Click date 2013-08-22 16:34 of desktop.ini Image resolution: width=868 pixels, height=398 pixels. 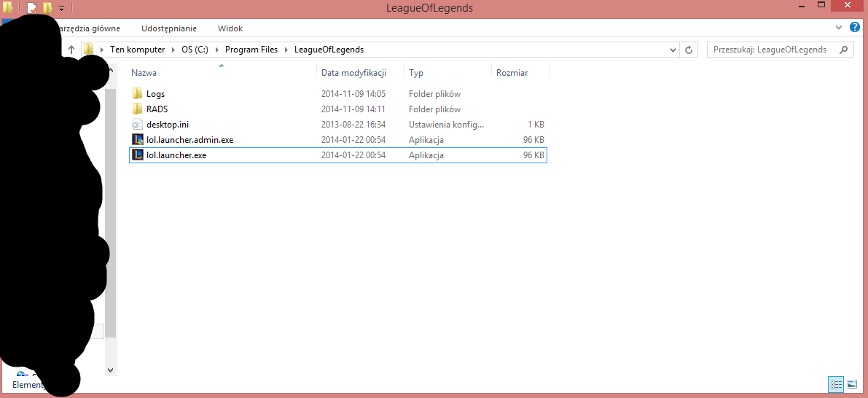[x=353, y=125]
